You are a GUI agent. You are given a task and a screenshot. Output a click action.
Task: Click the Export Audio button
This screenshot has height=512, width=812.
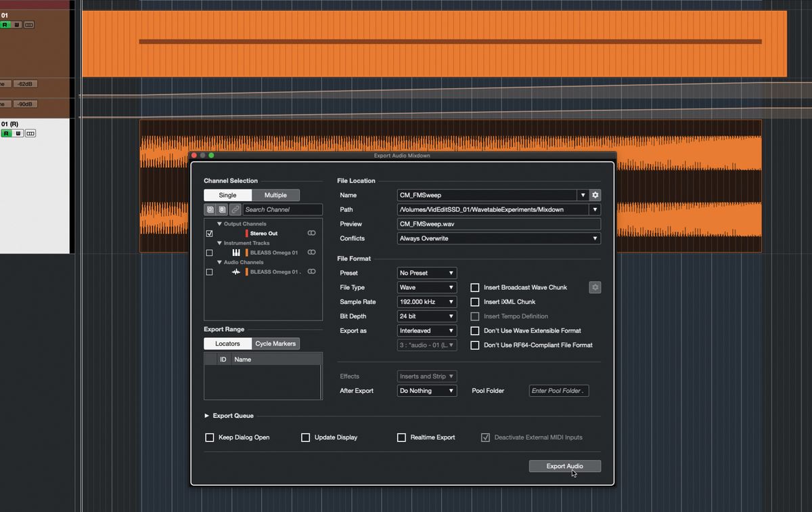pos(564,466)
